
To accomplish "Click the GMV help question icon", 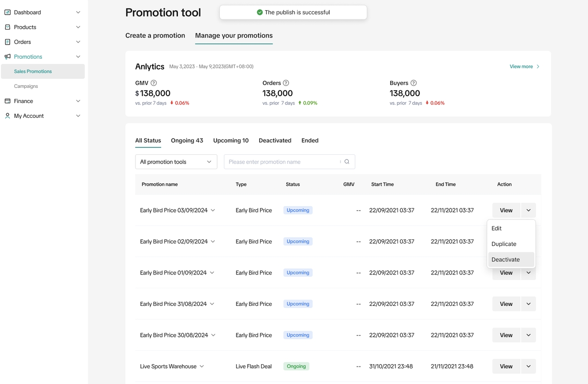I will (x=154, y=83).
